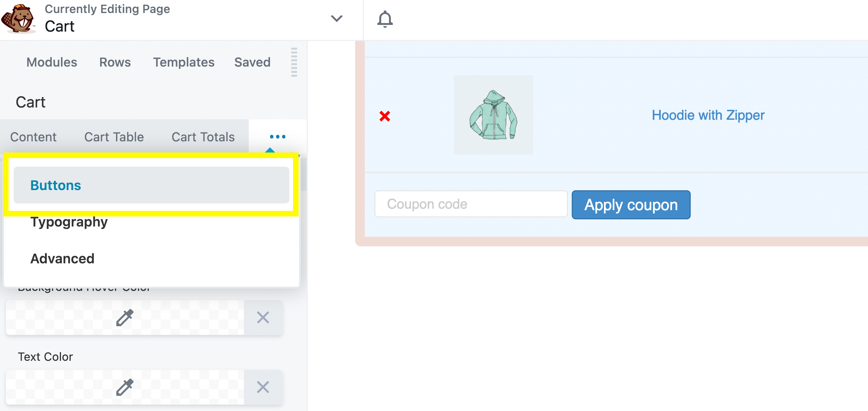This screenshot has height=411, width=868.
Task: Click the X clear button for Text Color
Action: [x=263, y=388]
